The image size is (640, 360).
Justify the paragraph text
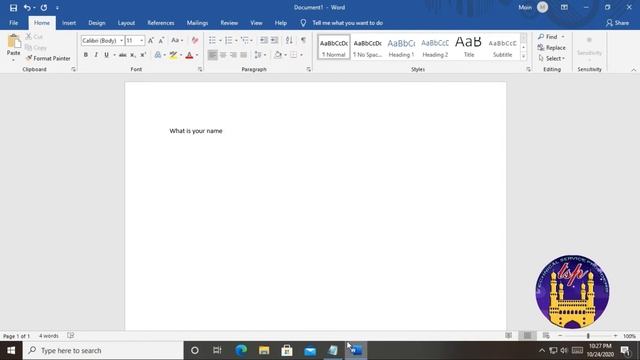(x=244, y=55)
